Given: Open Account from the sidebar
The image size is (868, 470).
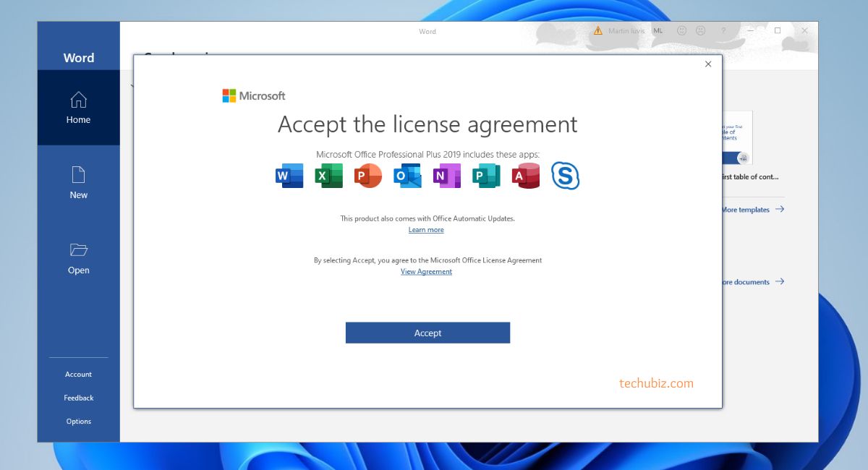Looking at the screenshot, I should [78, 375].
